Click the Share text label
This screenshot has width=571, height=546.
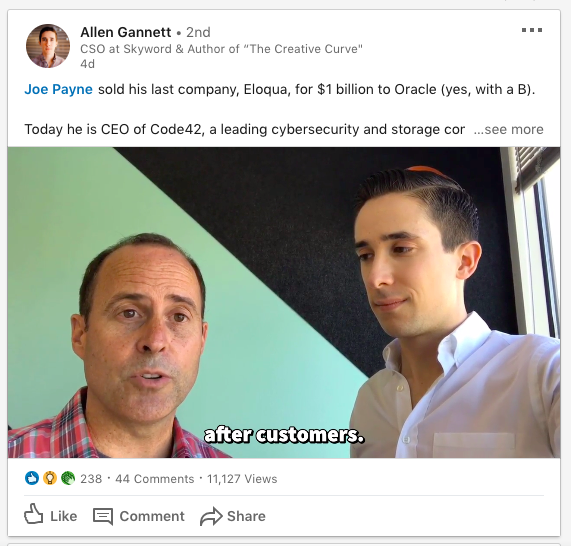247,516
